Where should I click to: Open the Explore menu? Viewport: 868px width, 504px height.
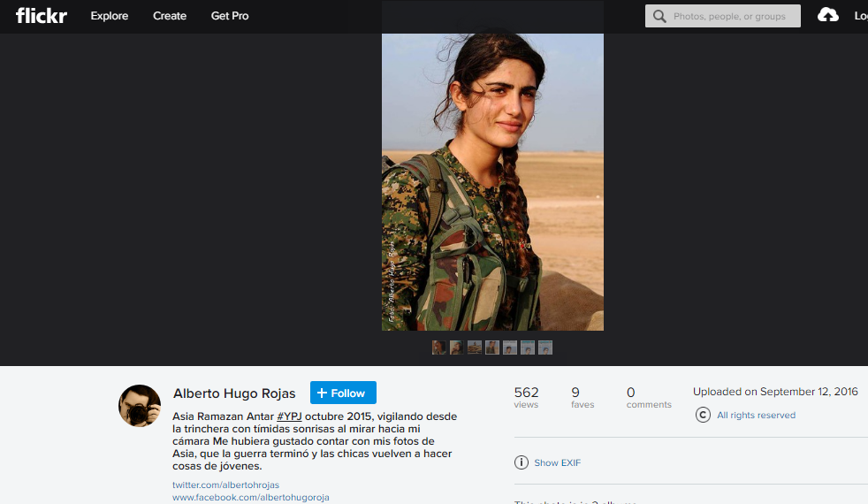(110, 16)
